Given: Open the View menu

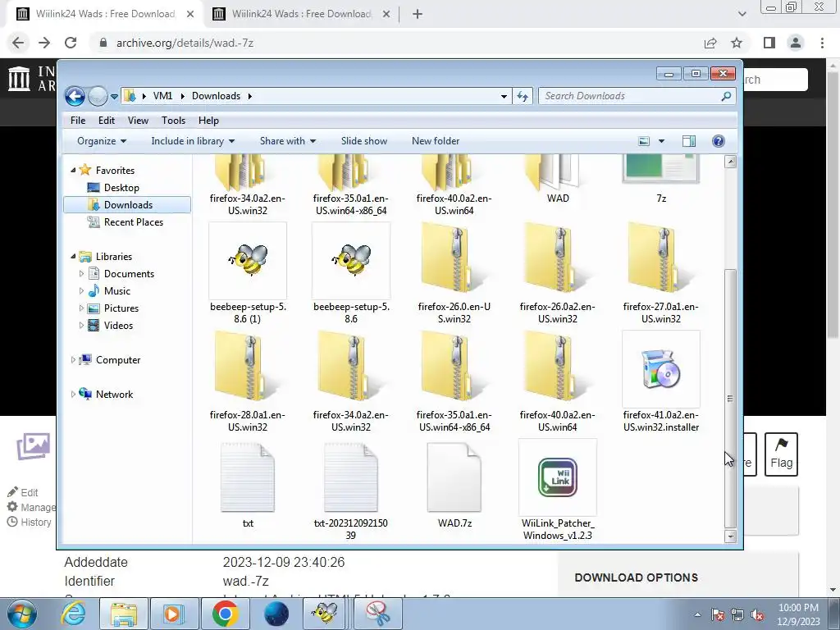Looking at the screenshot, I should tap(138, 121).
